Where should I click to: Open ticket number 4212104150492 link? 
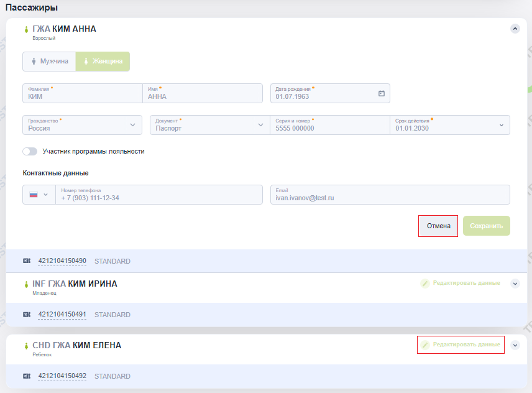[62, 376]
